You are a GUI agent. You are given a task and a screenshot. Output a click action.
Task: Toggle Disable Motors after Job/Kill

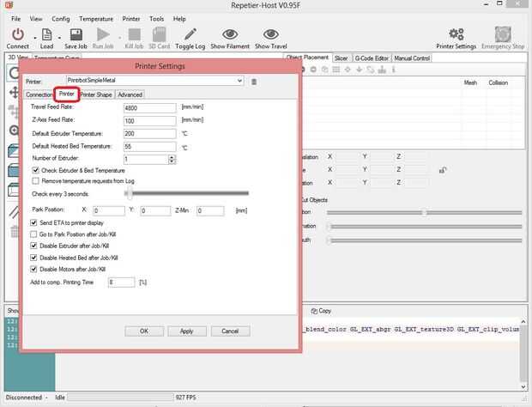[x=33, y=269]
